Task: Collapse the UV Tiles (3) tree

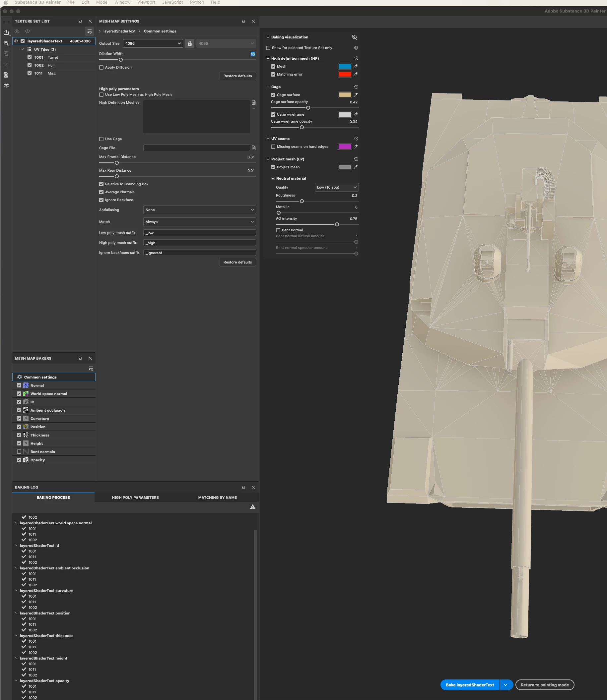Action: (22, 49)
